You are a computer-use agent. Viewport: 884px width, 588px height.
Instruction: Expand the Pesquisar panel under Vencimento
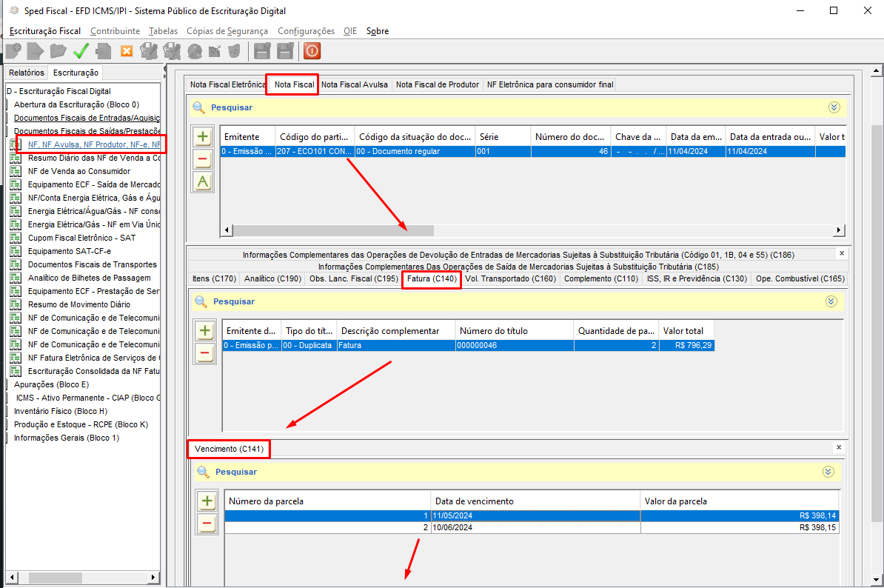[x=828, y=472]
